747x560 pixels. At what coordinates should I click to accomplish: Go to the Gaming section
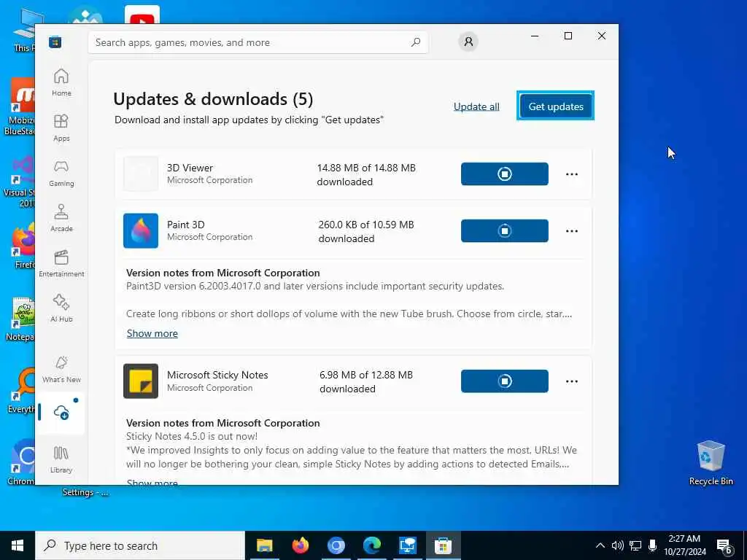(61, 173)
